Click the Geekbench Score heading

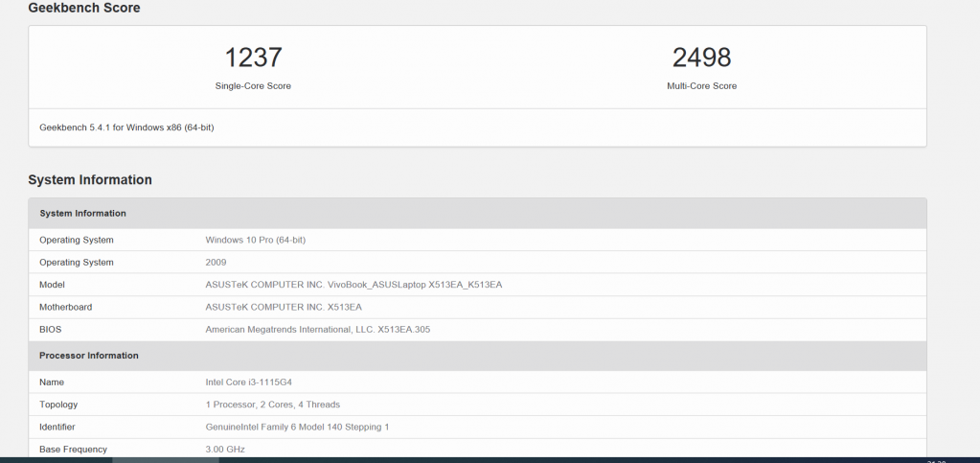click(83, 8)
